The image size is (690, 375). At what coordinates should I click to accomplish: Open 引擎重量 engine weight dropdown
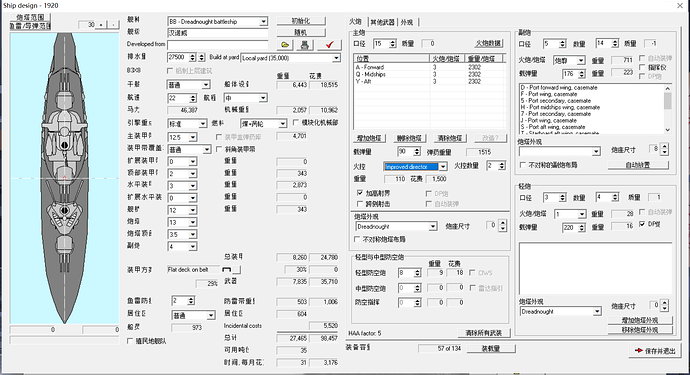[202, 124]
